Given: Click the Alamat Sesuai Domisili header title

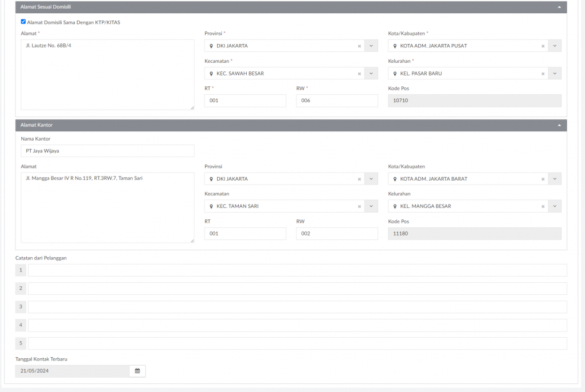Looking at the screenshot, I should click(46, 7).
